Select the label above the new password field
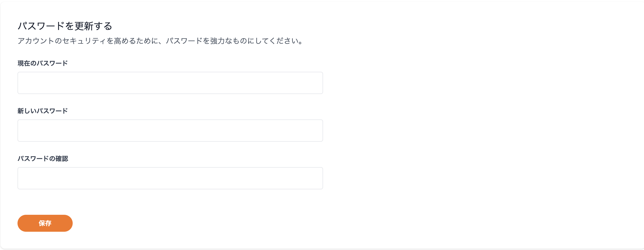 point(43,111)
